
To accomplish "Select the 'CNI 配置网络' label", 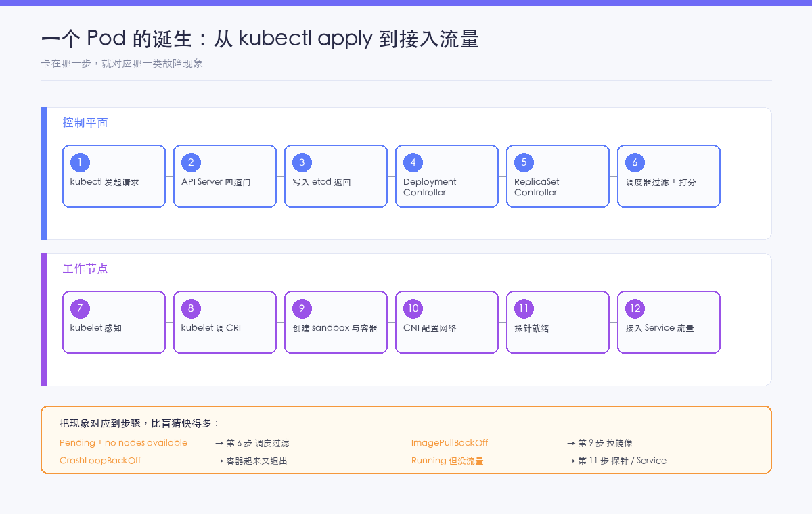I will (430, 328).
